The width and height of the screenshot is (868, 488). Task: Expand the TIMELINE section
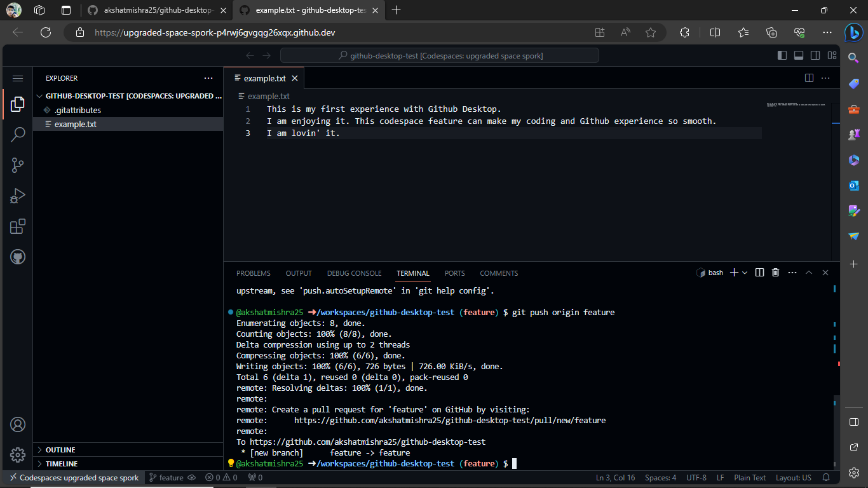(62, 463)
